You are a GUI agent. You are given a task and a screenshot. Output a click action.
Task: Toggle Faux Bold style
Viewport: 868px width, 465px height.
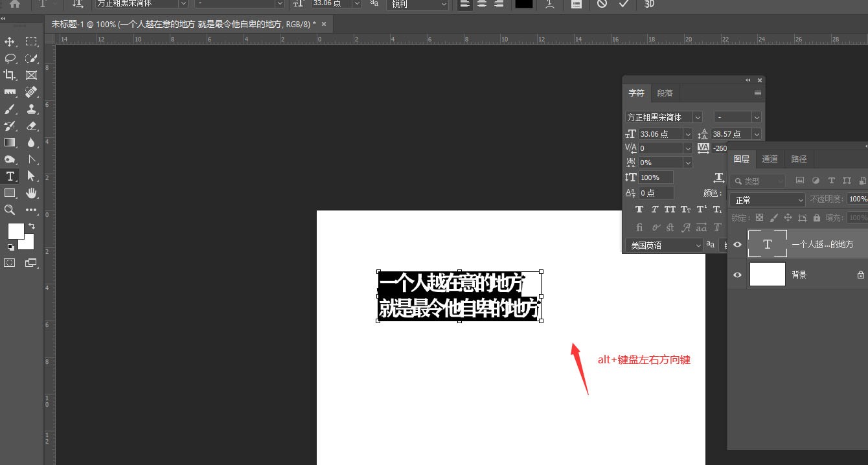pyautogui.click(x=639, y=210)
